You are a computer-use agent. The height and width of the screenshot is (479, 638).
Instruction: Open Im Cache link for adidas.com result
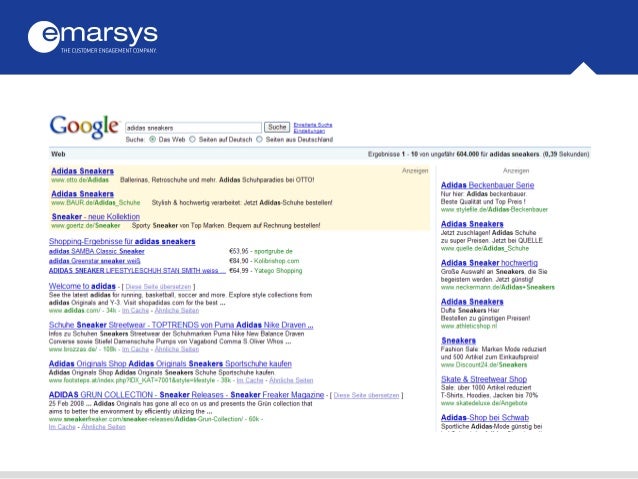click(135, 311)
